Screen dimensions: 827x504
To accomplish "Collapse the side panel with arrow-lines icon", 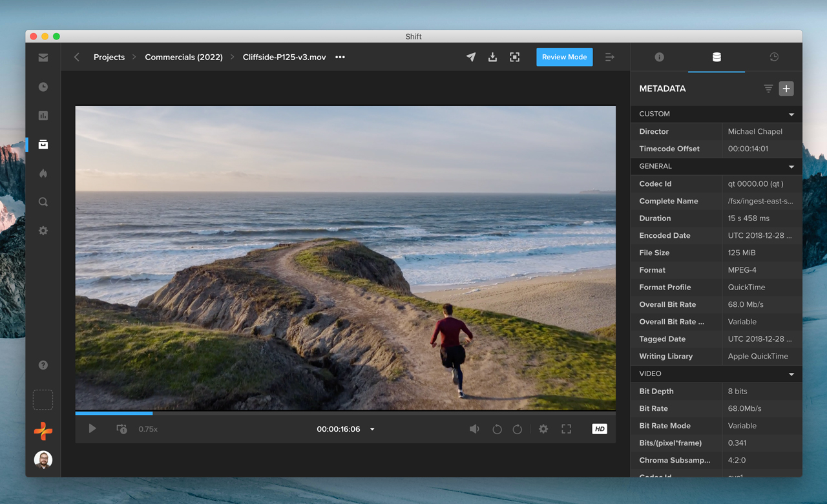I will [x=609, y=57].
